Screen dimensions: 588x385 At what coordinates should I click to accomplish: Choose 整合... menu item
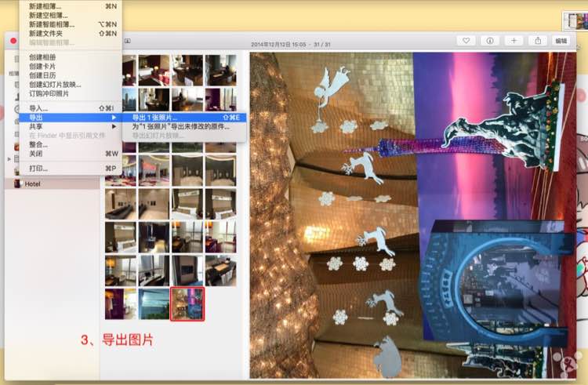(x=70, y=144)
